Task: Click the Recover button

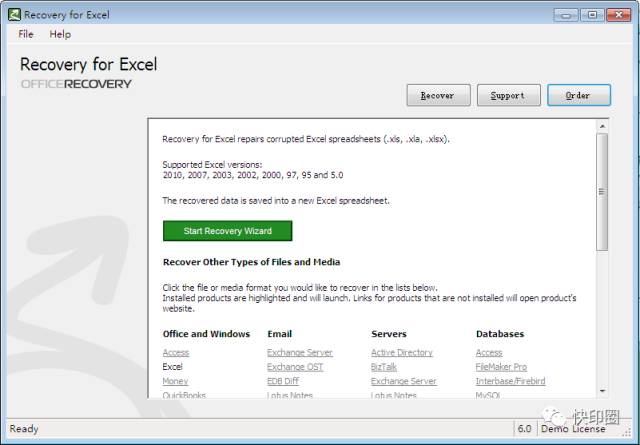Action: click(438, 95)
